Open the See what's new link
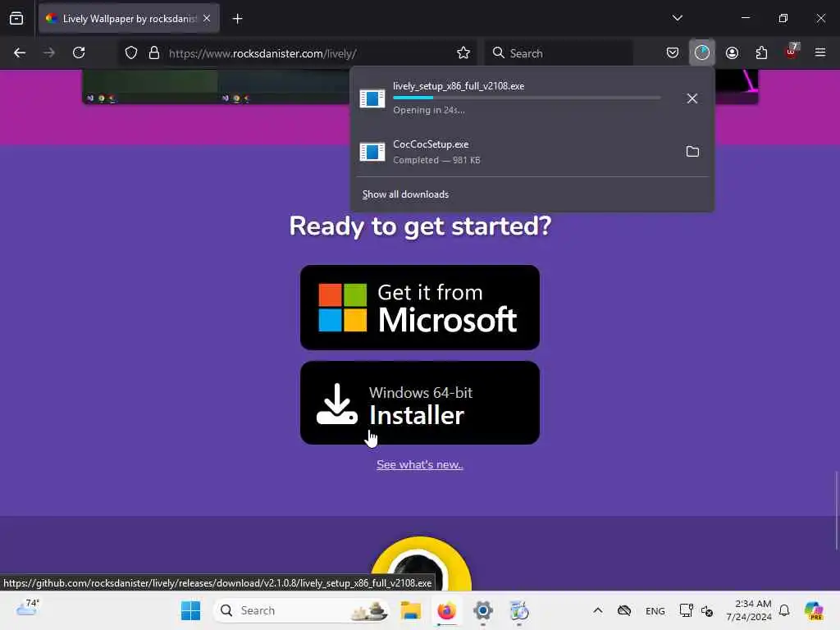 coord(419,464)
